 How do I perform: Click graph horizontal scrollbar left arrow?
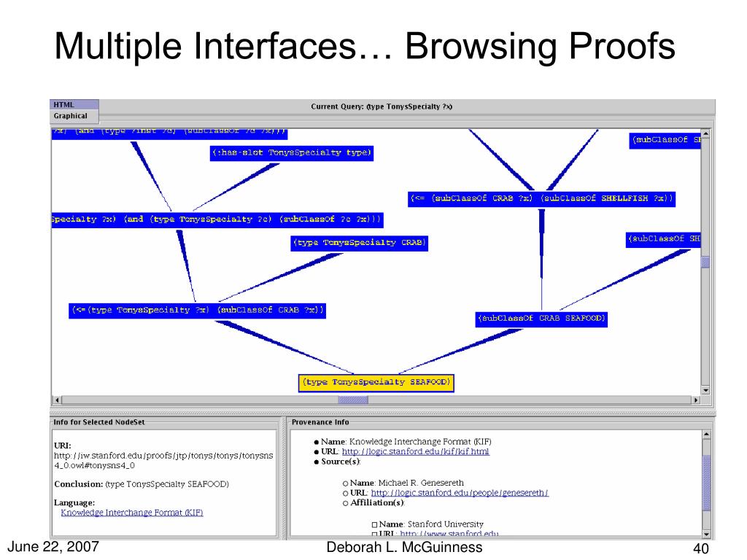57,400
